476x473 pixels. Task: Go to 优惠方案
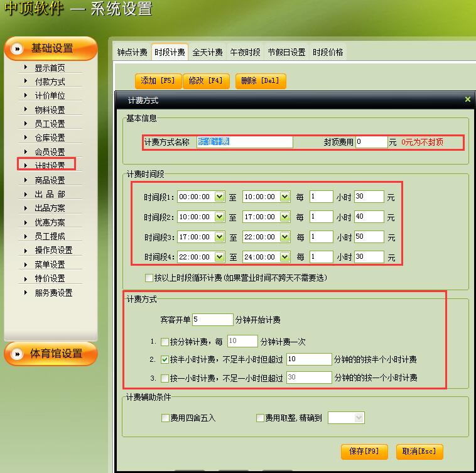point(50,222)
